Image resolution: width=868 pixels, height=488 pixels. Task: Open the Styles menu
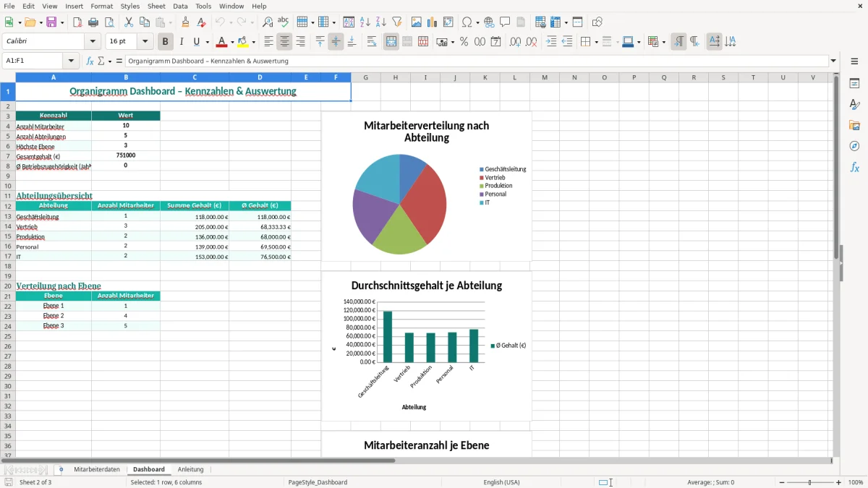130,6
